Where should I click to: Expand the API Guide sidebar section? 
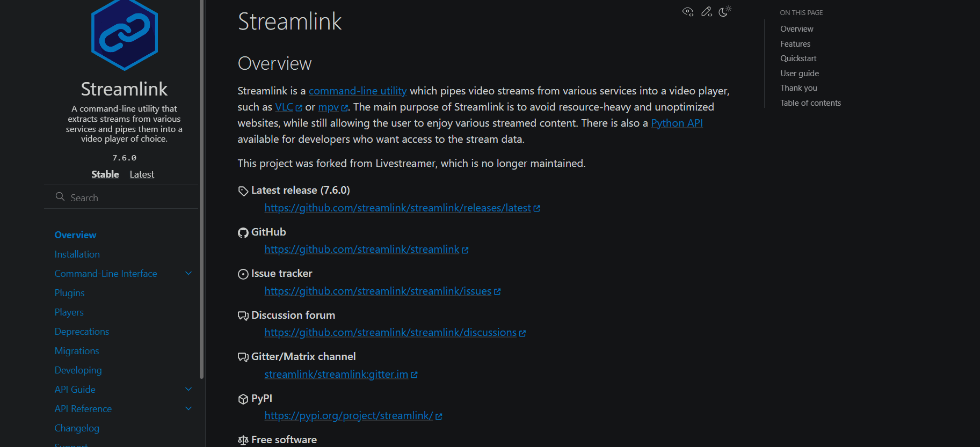[188, 389]
